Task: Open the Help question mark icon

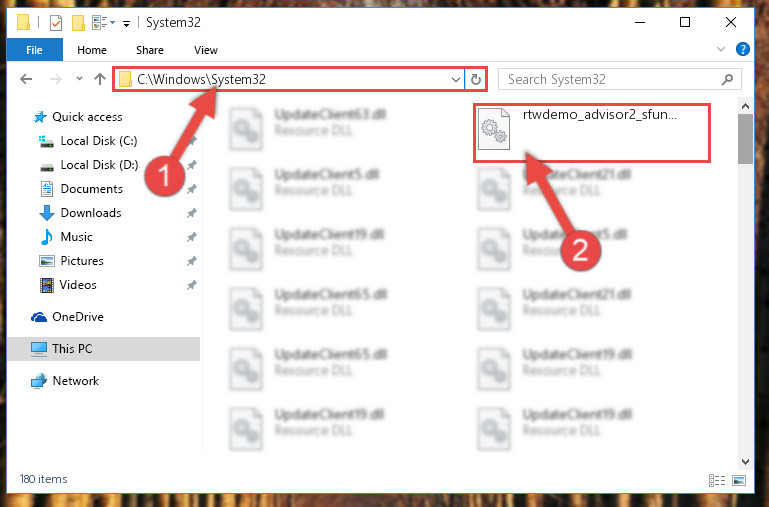Action: (x=743, y=49)
